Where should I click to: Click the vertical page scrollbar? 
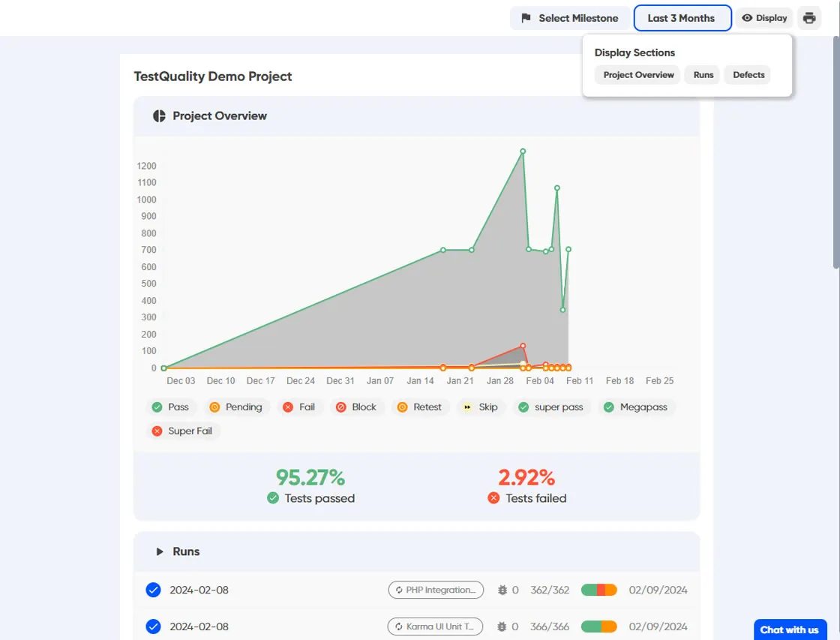(x=836, y=152)
